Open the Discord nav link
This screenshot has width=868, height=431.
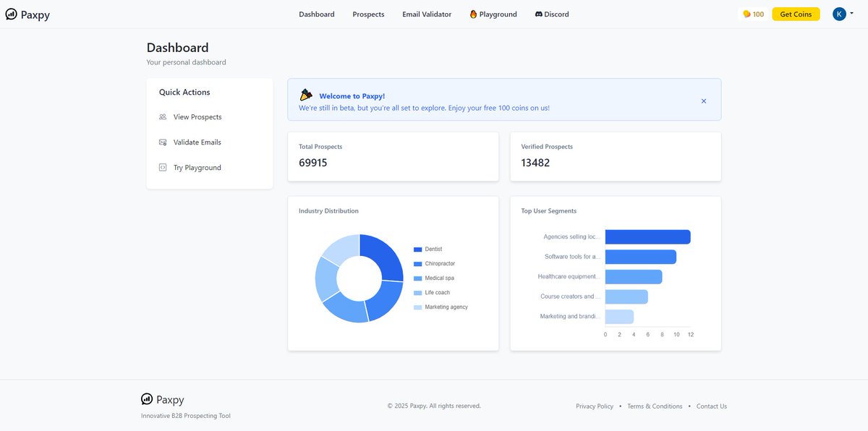[x=552, y=14]
